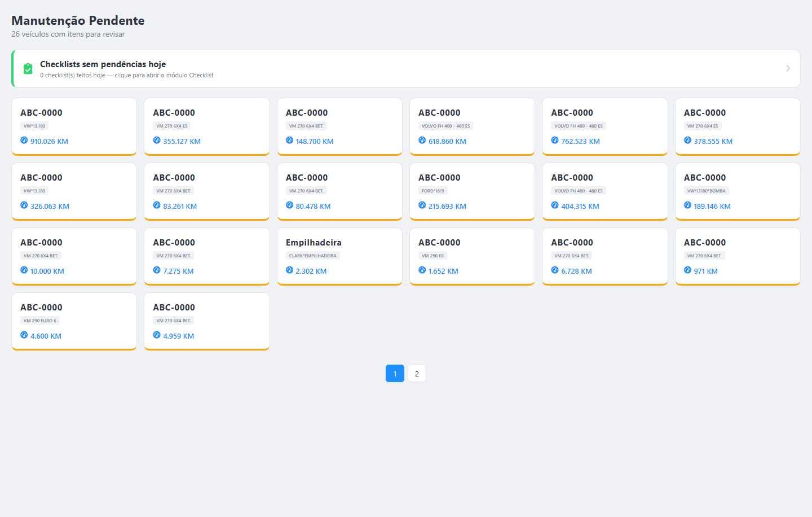Go to pagination page 1
Screen dimensions: 812x517
(x=395, y=374)
